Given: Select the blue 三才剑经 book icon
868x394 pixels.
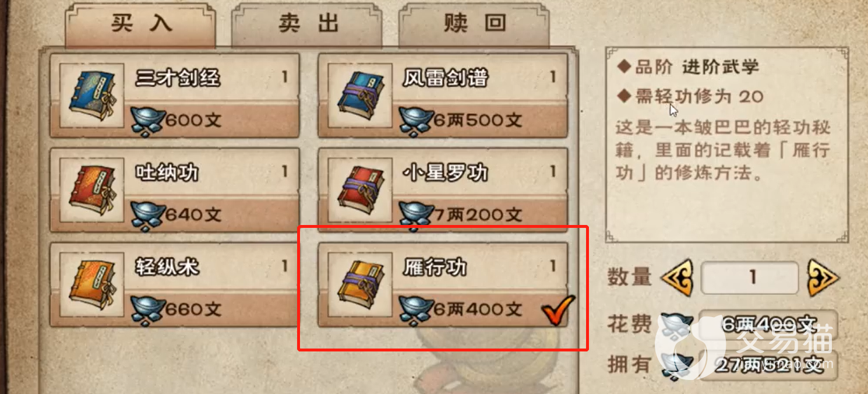Looking at the screenshot, I should click(x=91, y=96).
